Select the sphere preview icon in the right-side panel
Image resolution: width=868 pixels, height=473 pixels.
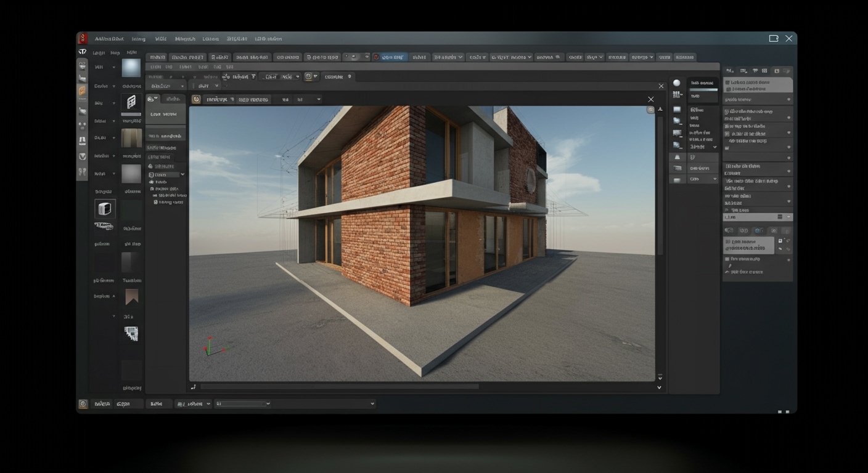[676, 83]
